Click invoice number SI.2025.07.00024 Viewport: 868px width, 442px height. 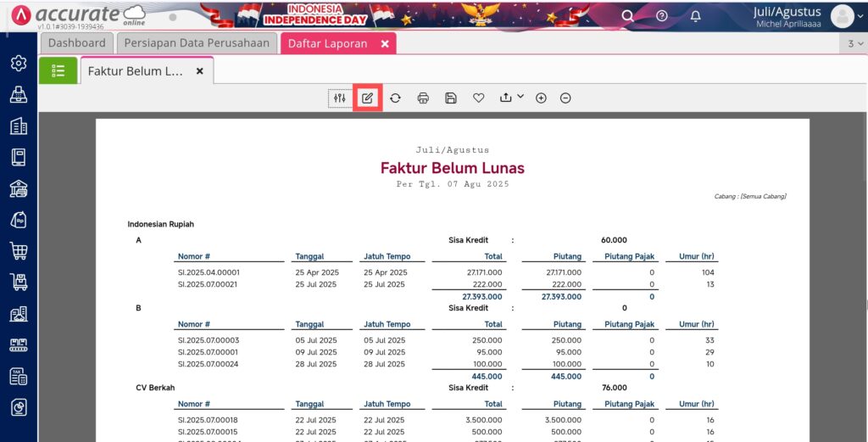click(x=209, y=364)
